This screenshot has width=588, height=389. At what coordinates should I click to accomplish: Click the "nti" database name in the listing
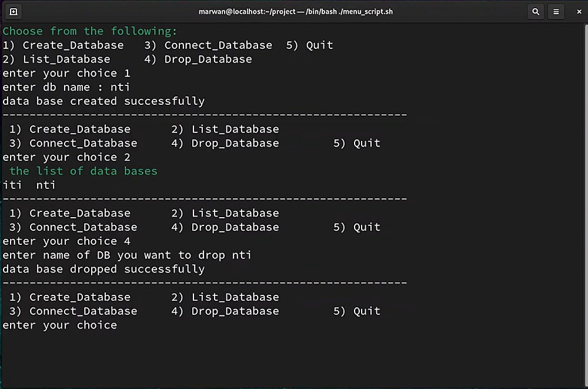pyautogui.click(x=46, y=185)
